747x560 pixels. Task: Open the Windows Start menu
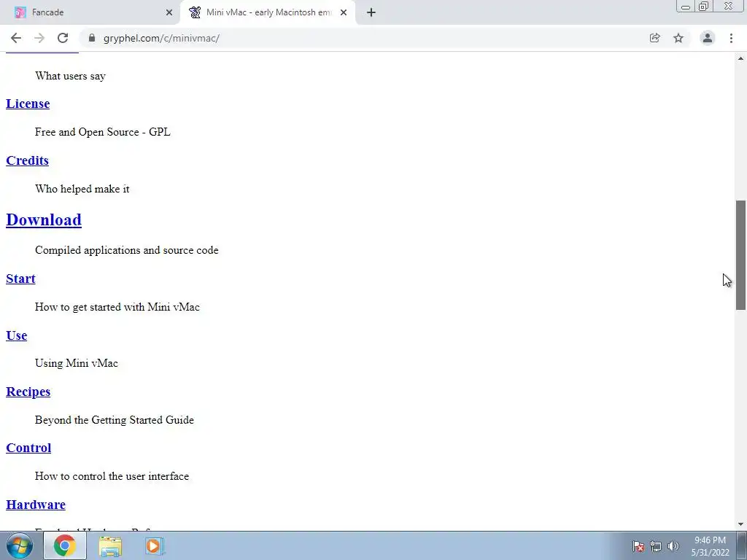20,545
